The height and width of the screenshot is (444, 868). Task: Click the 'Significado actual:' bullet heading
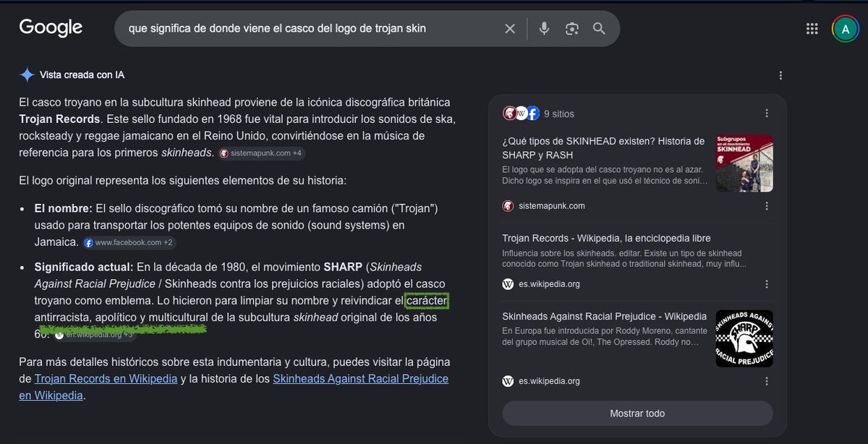click(84, 267)
